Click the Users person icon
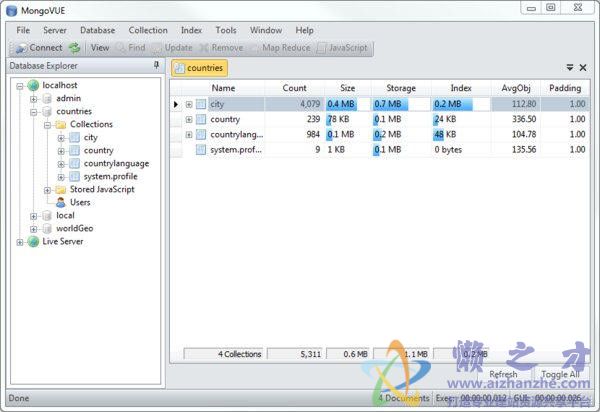This screenshot has height=412, width=600. (60, 202)
